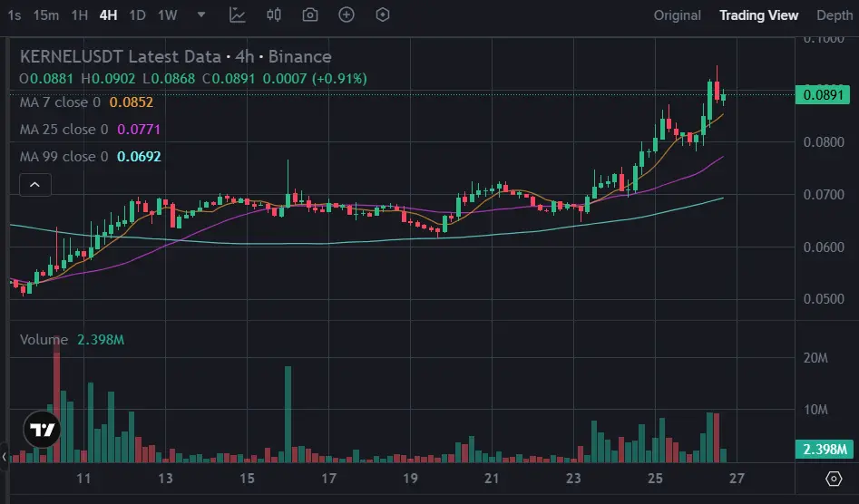
Task: Collapse the indicator legend with chevron
Action: (x=35, y=185)
